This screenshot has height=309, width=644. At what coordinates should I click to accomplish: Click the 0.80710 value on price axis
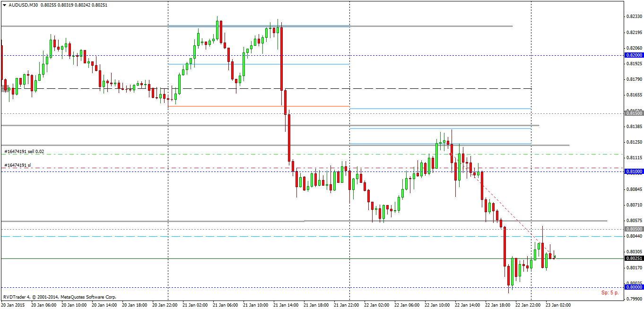click(x=634, y=205)
